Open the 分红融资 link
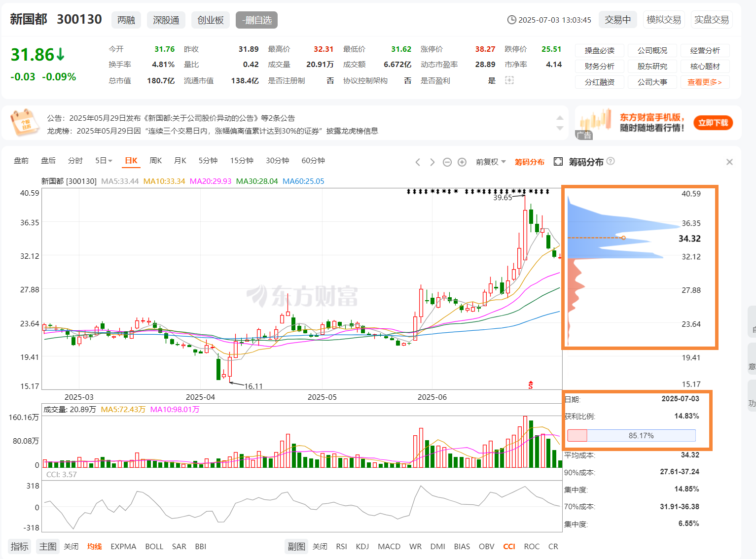756x559 pixels. pos(600,82)
